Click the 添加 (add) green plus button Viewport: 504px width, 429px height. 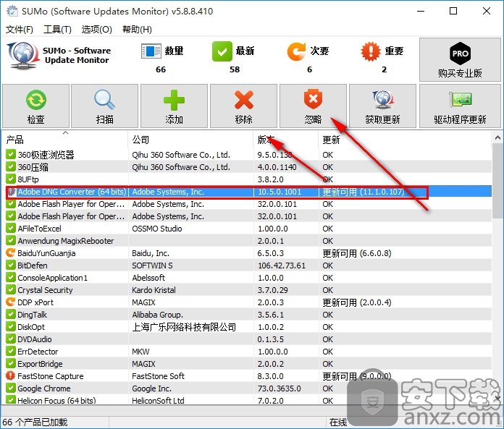click(174, 106)
